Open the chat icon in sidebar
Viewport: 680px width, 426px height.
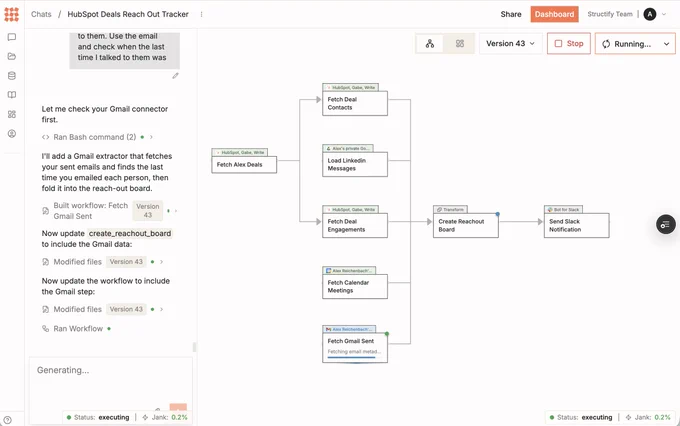pyautogui.click(x=12, y=37)
